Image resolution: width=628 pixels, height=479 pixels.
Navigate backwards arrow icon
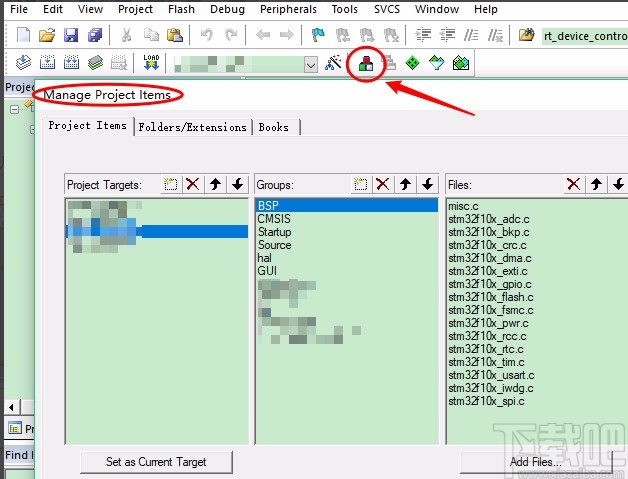click(x=263, y=35)
